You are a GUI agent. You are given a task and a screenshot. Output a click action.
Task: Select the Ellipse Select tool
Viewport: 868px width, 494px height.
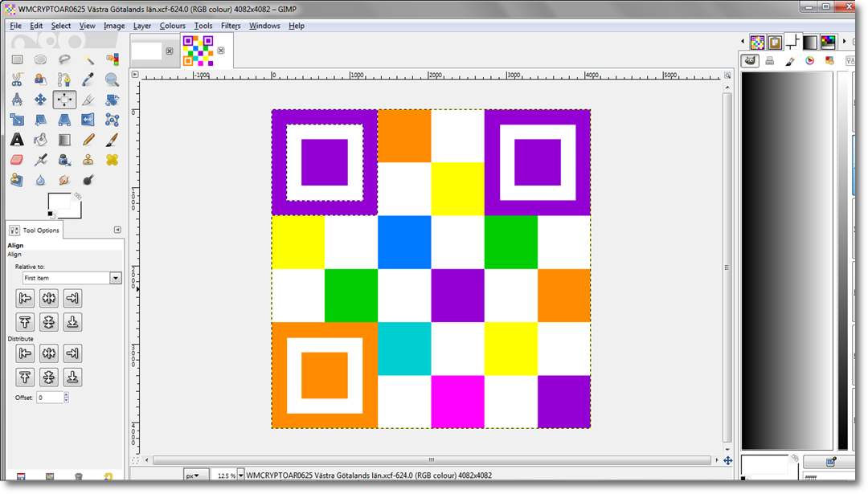click(40, 59)
